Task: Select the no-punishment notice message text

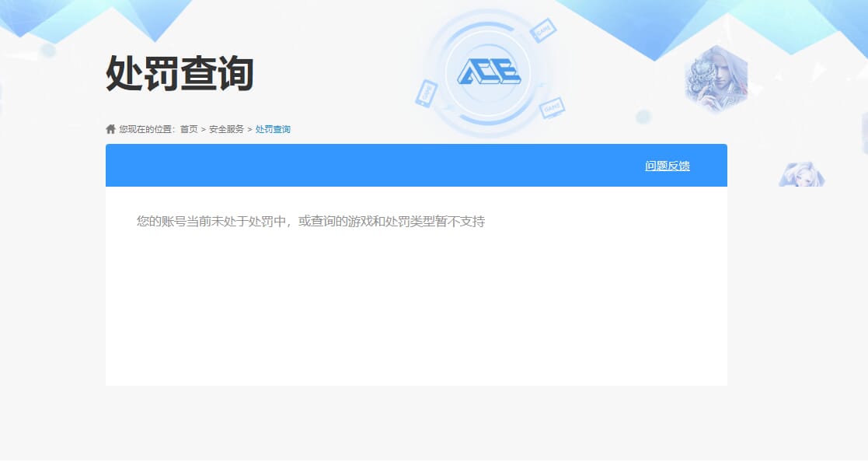Action: tap(311, 222)
